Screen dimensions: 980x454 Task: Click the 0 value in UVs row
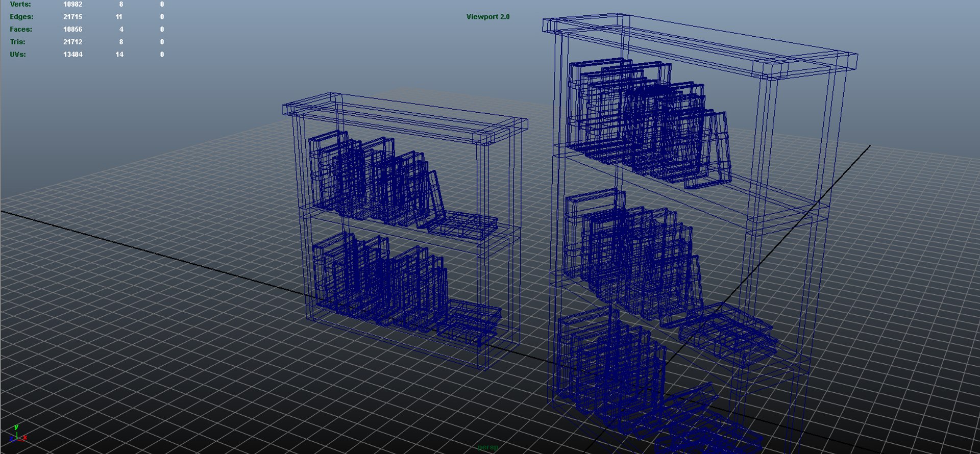162,55
